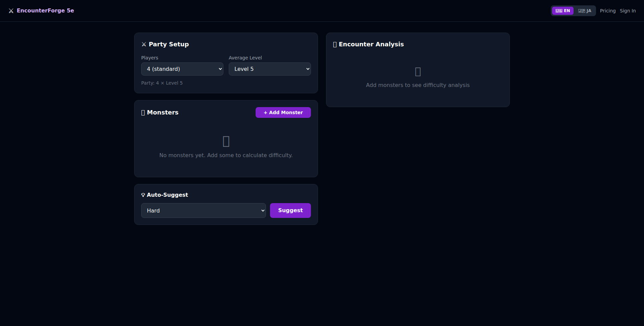The height and width of the screenshot is (326, 644).
Task: Click the Players label
Action: pos(150,58)
